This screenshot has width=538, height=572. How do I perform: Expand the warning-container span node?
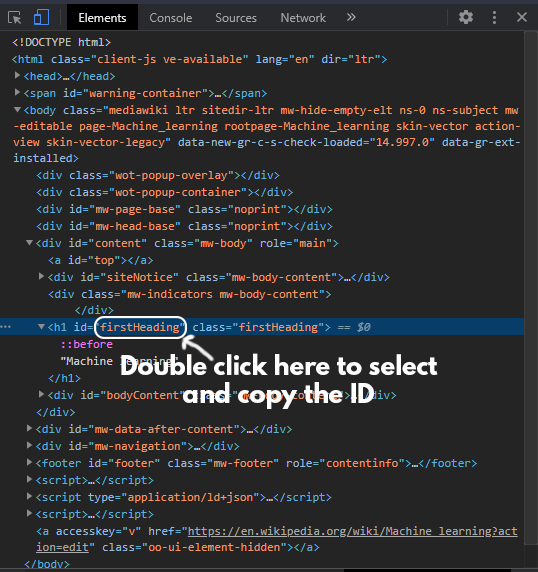(17, 92)
